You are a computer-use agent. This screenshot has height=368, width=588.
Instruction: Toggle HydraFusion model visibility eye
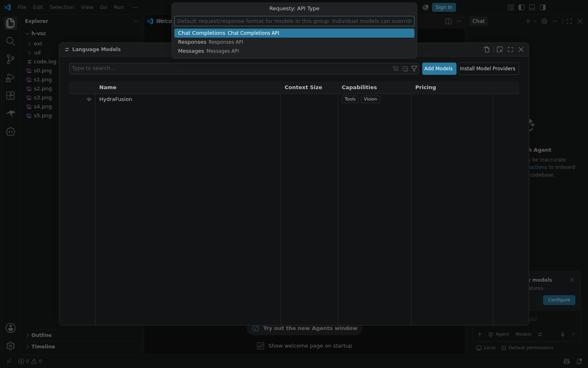[89, 99]
